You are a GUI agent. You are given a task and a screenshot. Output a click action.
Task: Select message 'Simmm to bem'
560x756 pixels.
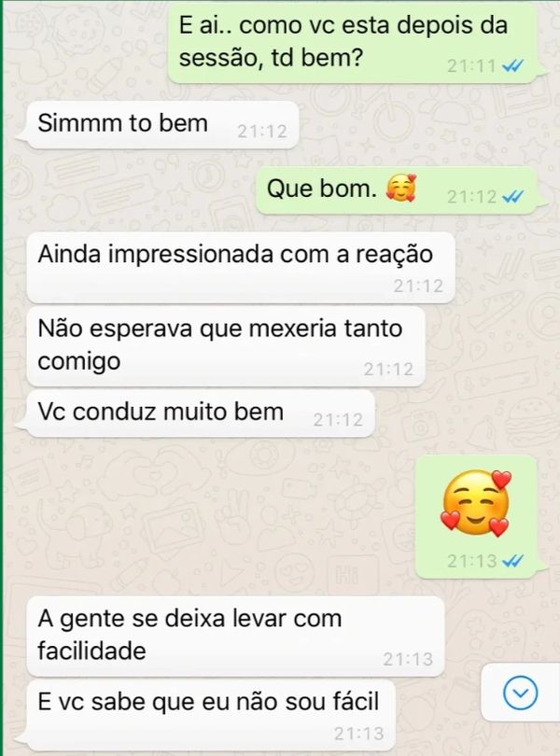tap(162, 124)
